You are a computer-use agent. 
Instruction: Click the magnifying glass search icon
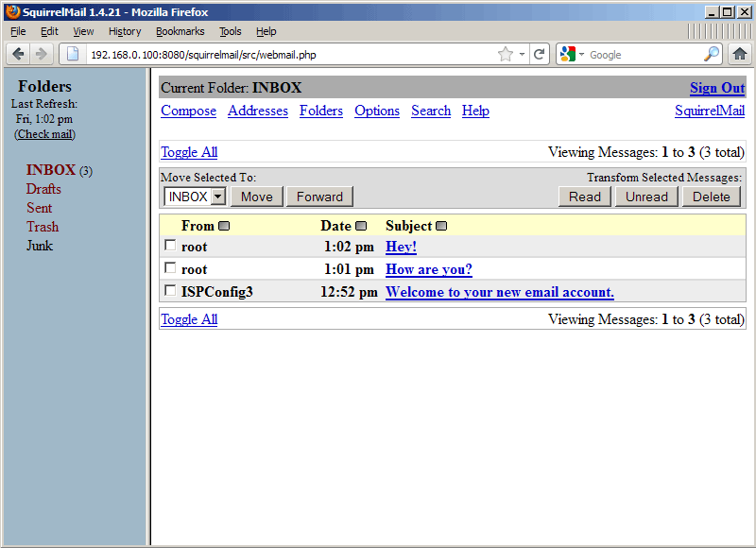(x=712, y=54)
